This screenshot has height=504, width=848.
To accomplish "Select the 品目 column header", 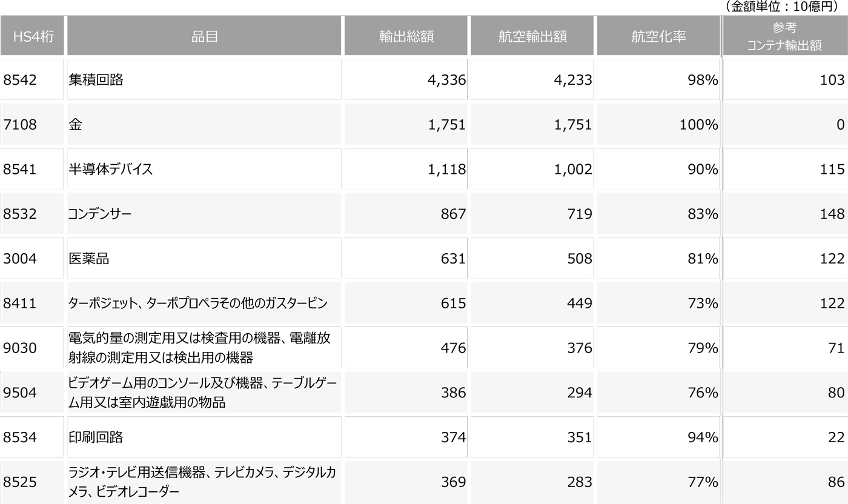I will click(x=204, y=36).
